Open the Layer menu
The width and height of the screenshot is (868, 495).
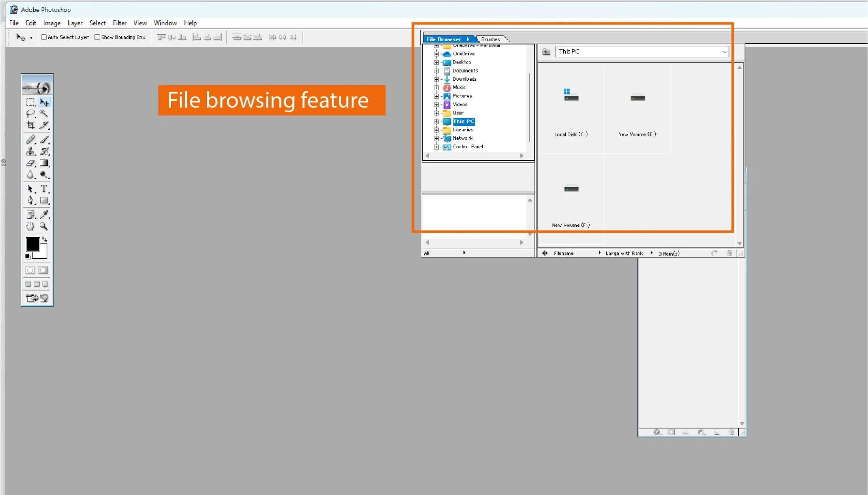tap(75, 23)
